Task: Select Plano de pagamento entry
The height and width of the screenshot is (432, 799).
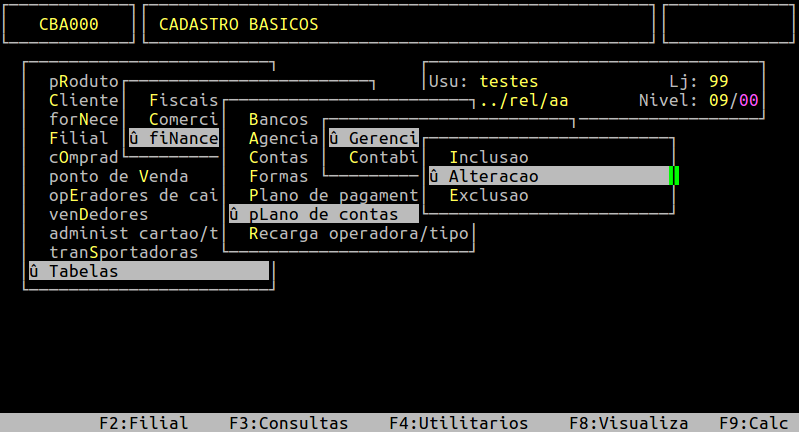Action: (x=332, y=195)
